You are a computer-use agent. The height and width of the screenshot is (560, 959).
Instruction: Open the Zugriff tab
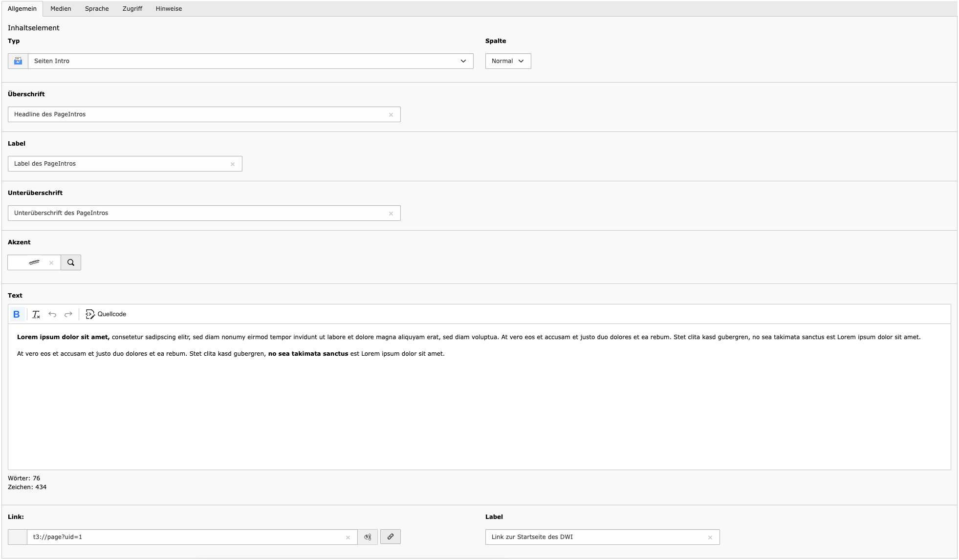point(132,9)
